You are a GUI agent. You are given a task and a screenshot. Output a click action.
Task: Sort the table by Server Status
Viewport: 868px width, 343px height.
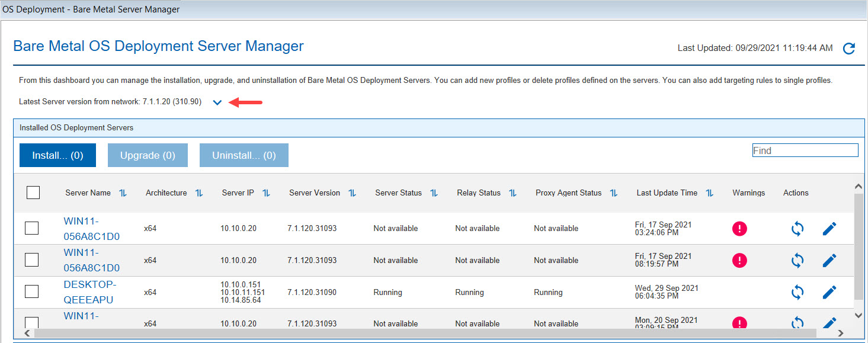pyautogui.click(x=434, y=193)
